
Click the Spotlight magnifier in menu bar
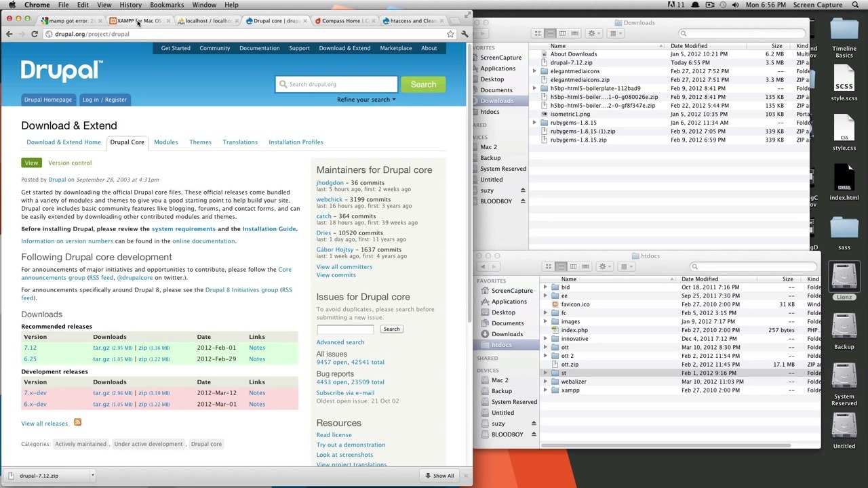click(857, 5)
